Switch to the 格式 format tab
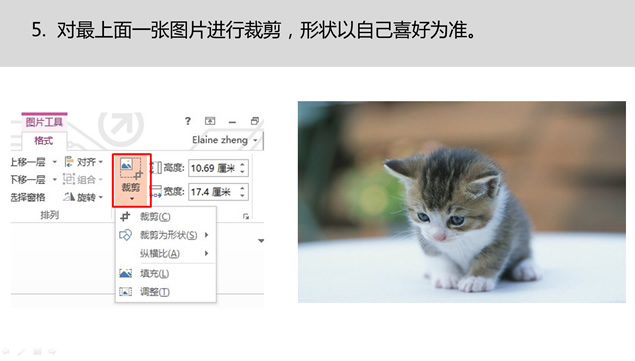Image resolution: width=635 pixels, height=361 pixels. (x=44, y=141)
